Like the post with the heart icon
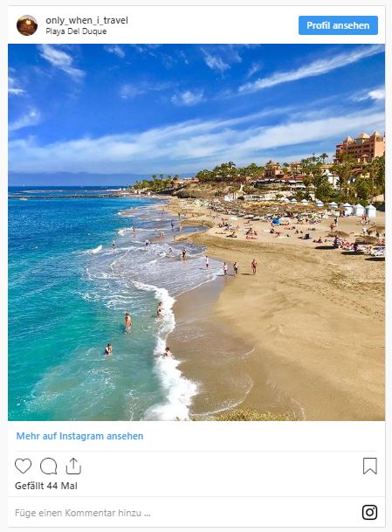392x532 pixels. tap(23, 466)
